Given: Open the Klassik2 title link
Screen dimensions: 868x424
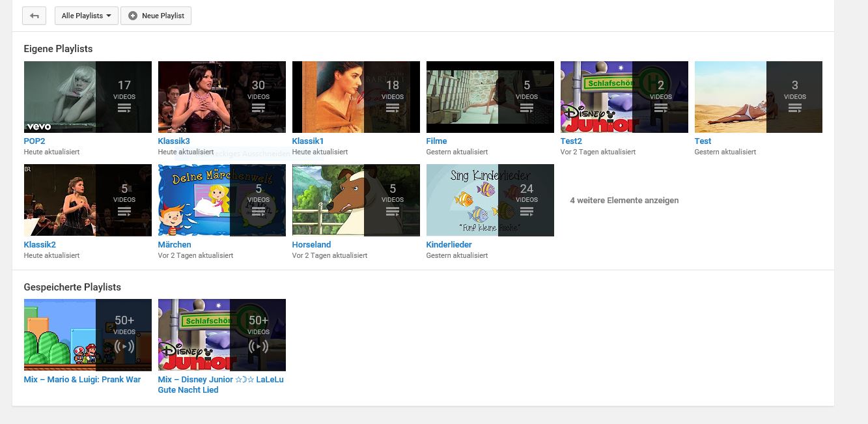Looking at the screenshot, I should coord(40,244).
